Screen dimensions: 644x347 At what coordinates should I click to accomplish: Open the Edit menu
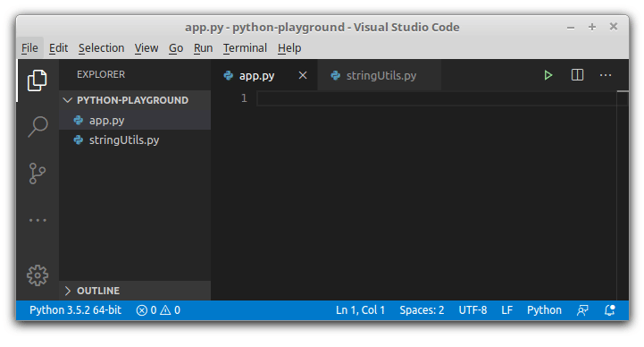58,48
